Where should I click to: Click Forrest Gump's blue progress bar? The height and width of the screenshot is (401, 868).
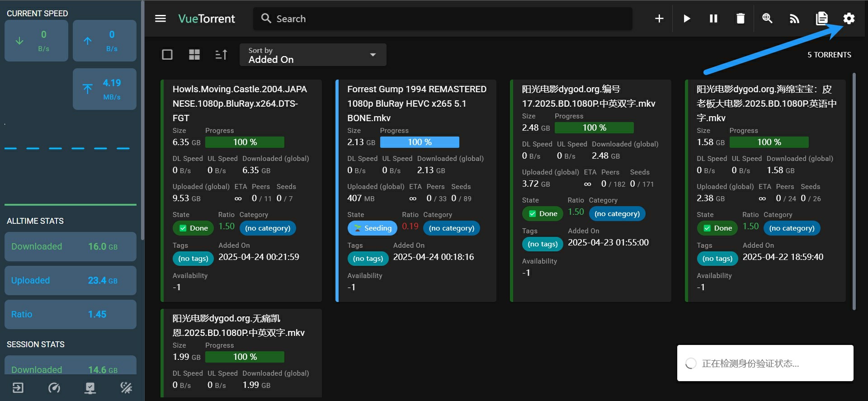419,142
